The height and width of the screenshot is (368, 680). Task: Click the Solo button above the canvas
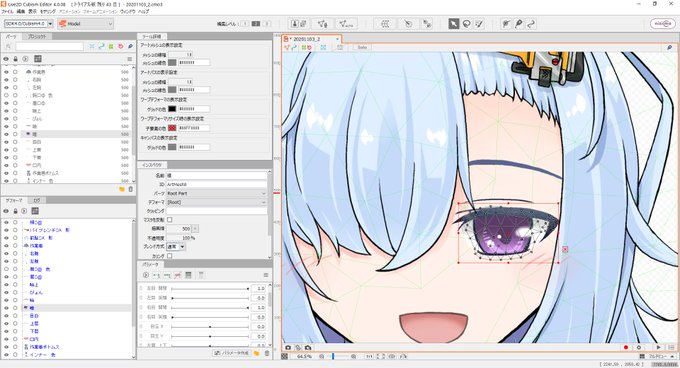coord(362,47)
